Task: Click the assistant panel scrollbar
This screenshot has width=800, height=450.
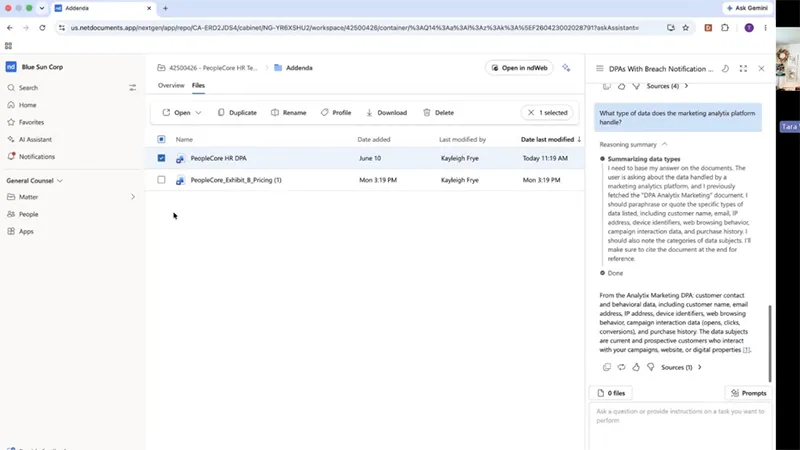Action: click(769, 343)
